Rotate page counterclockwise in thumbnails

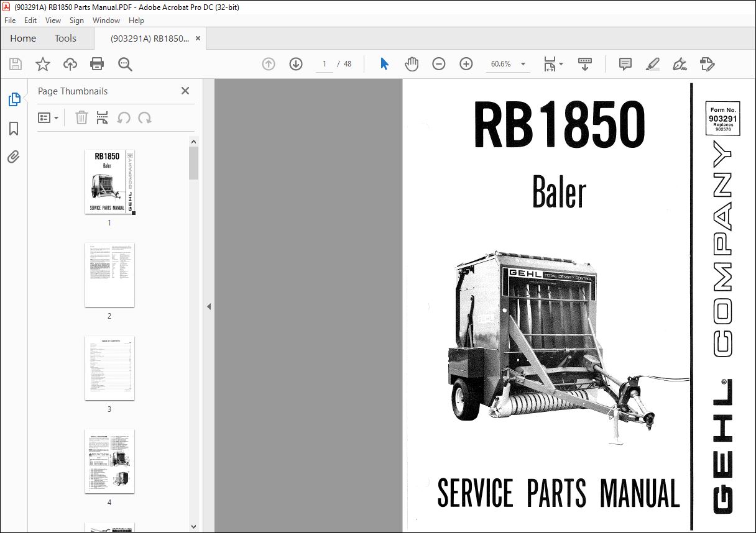tap(124, 118)
